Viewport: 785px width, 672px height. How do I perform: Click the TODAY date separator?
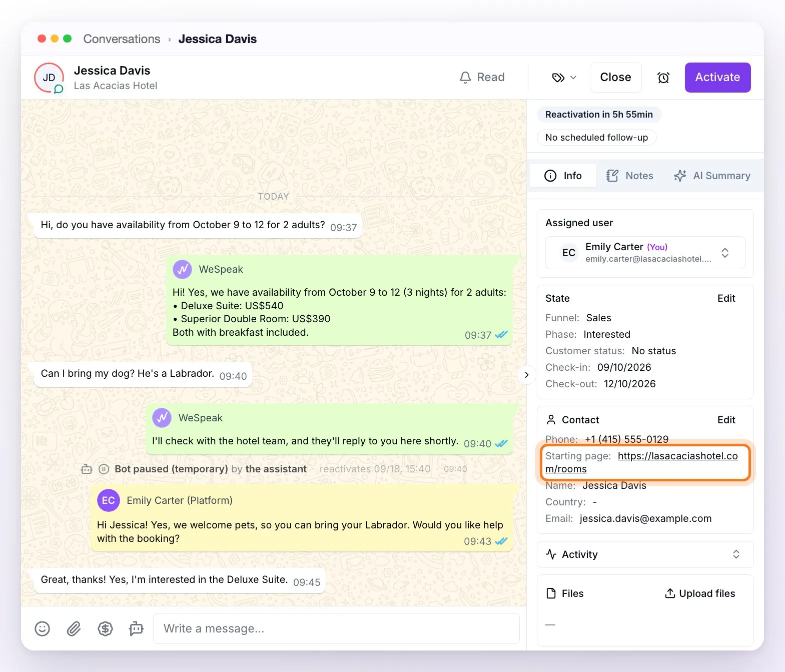tap(273, 197)
